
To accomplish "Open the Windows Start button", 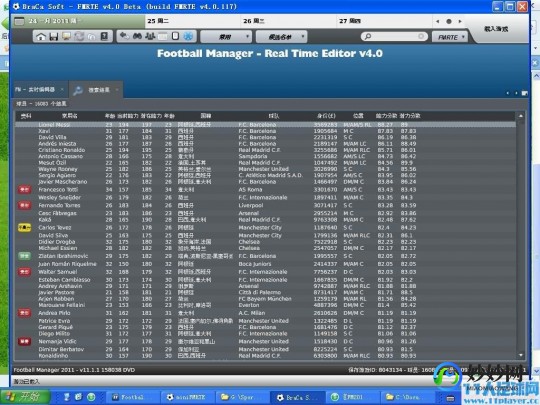I will (25, 397).
